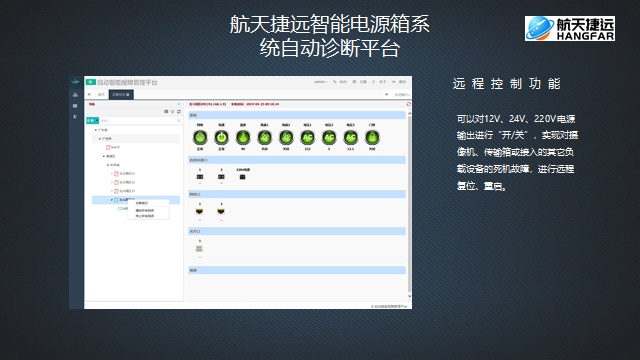The width and height of the screenshot is (640, 360).
Task: Click the magnifier search icon in tree filter
Action: (179, 121)
